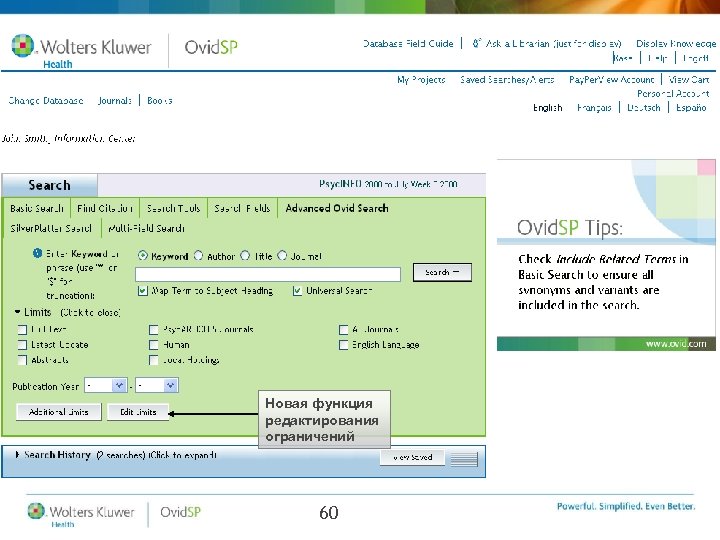Open the Database Field Guide link
720x540 pixels.
coord(408,44)
